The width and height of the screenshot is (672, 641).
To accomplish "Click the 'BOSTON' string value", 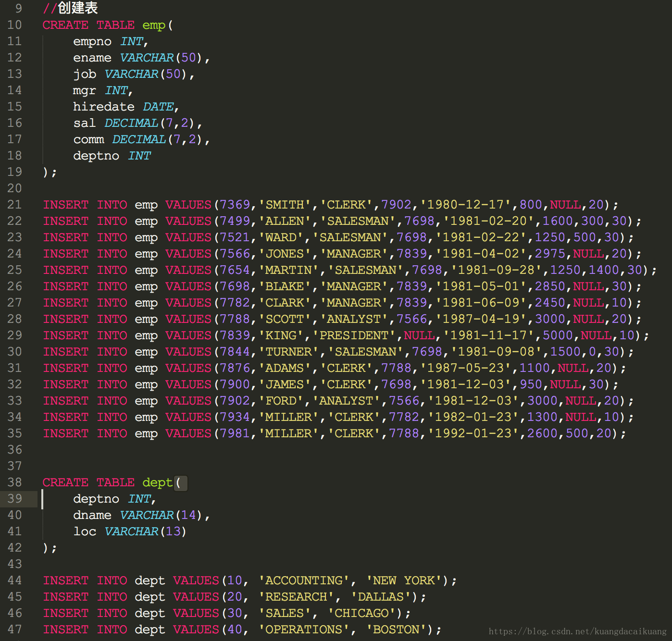I will [397, 630].
